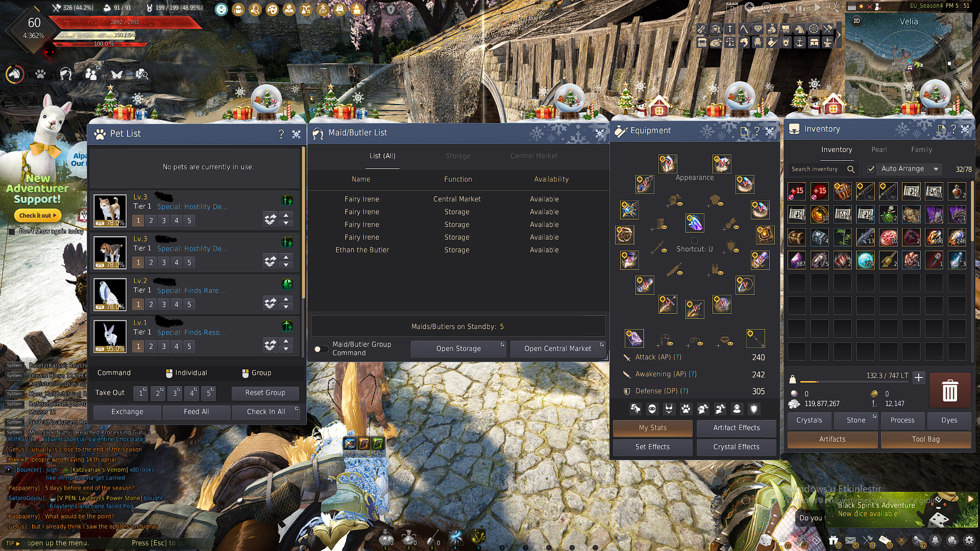
Task: Uncheck the Auto Arrange checkbox
Action: point(871,169)
